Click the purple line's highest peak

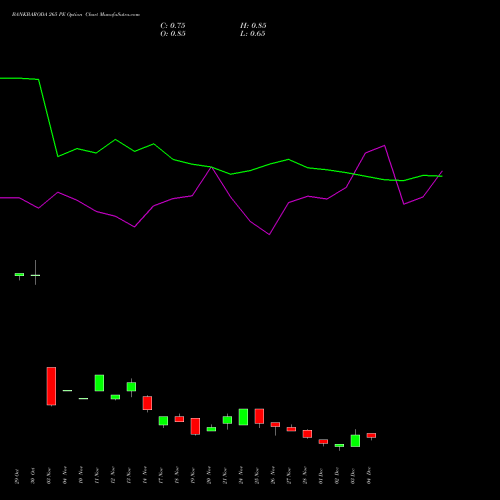click(385, 146)
